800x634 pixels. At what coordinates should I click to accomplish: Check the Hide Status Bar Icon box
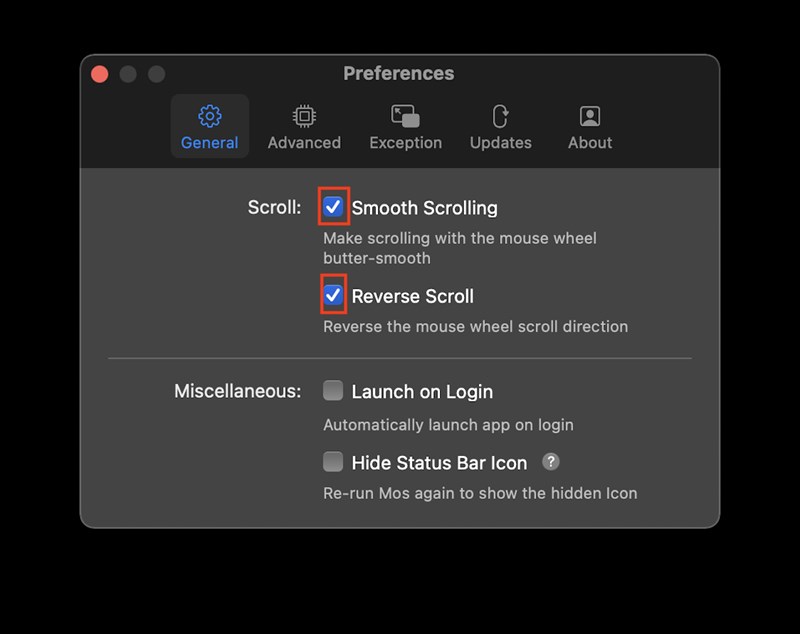coord(333,462)
